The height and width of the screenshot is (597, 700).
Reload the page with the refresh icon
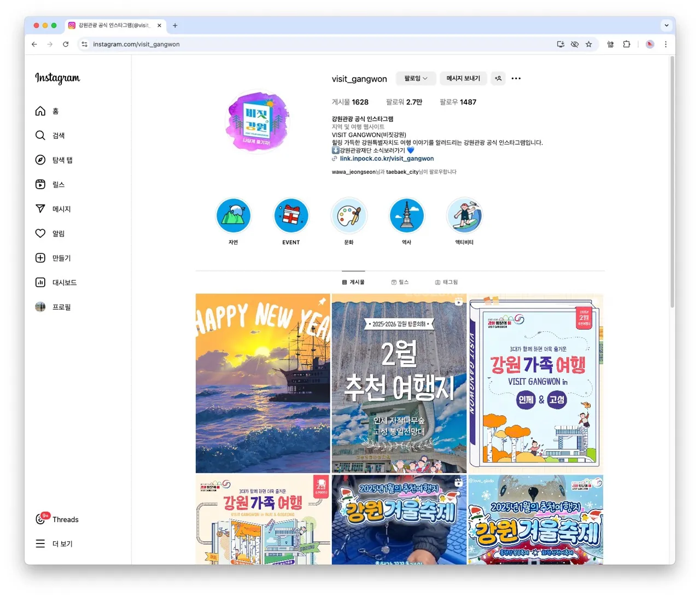(x=66, y=44)
